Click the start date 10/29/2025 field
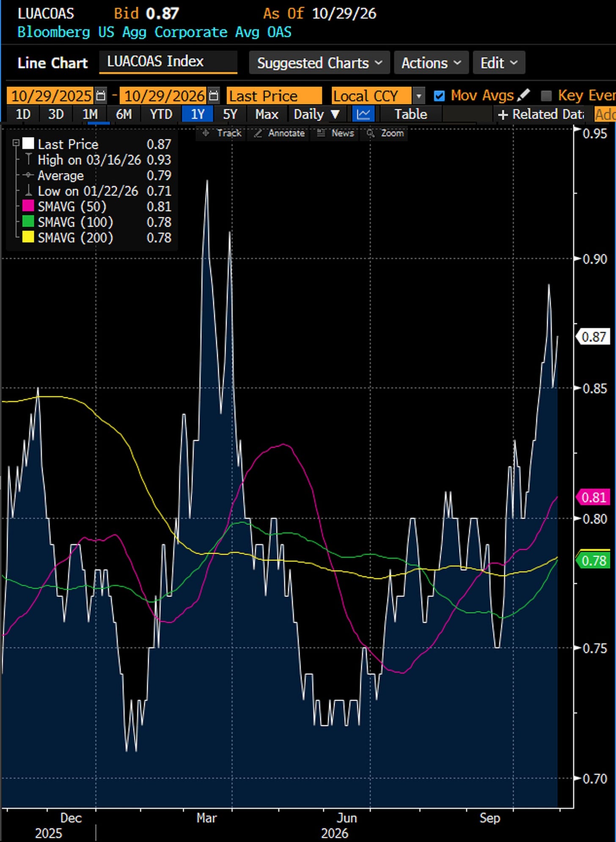 click(x=50, y=96)
